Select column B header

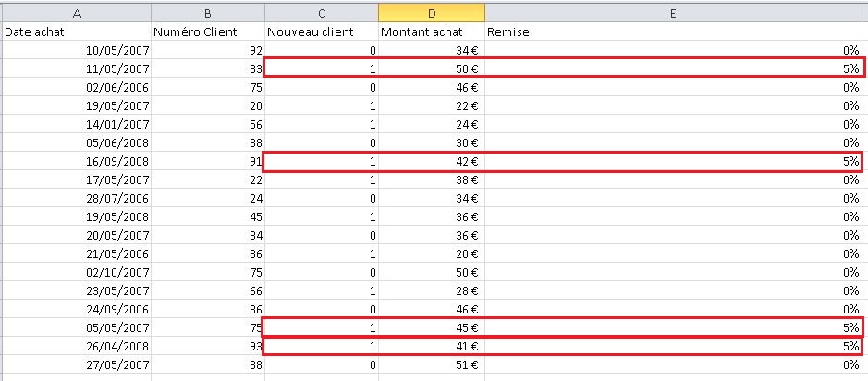[x=208, y=13]
